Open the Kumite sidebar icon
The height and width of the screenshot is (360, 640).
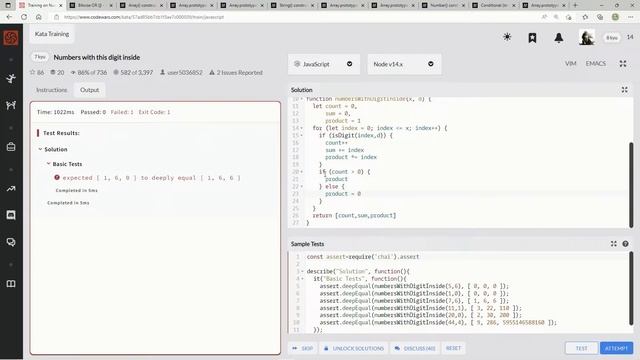click(11, 105)
